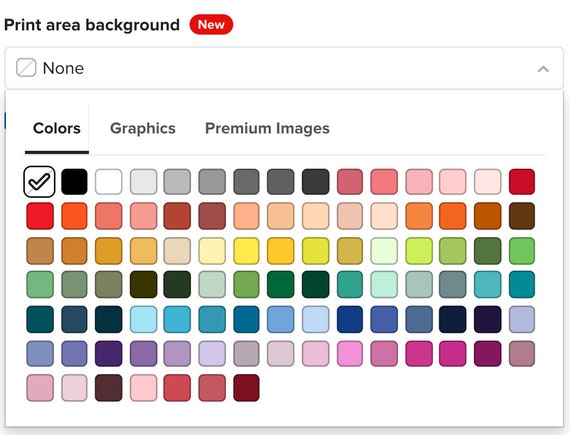The image size is (570, 435).
Task: Choose the bright orange swatch
Action: tap(74, 216)
